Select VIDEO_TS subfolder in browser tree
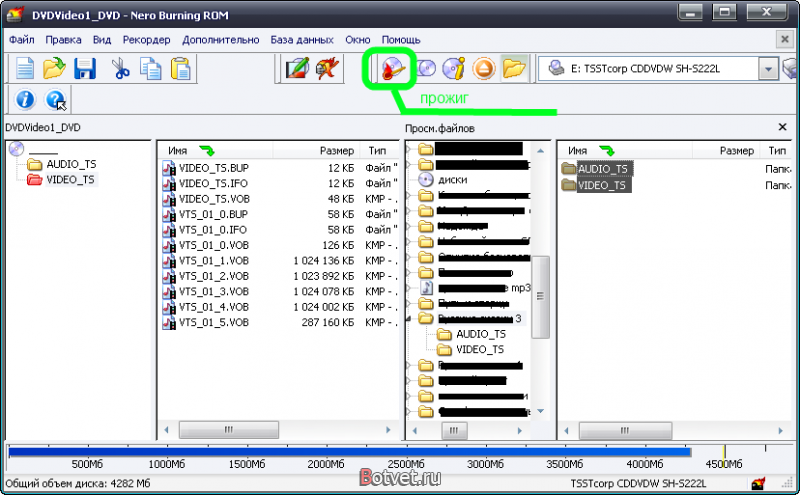The image size is (800, 495). 480,350
